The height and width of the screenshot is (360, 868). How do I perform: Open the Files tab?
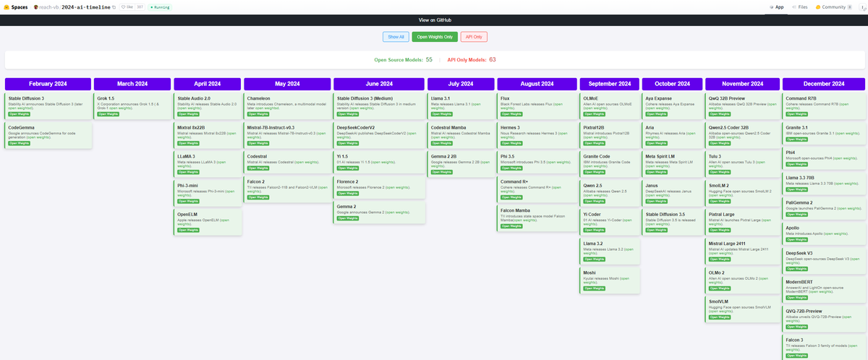coord(799,7)
